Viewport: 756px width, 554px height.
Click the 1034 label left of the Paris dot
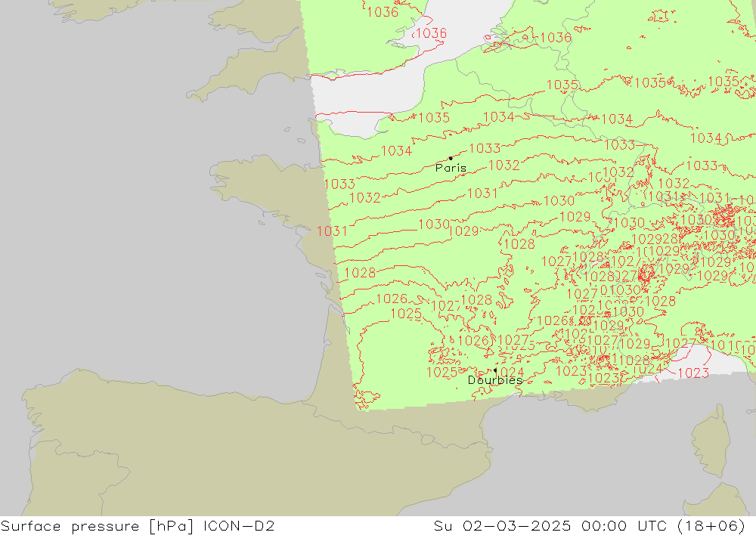pyautogui.click(x=396, y=151)
